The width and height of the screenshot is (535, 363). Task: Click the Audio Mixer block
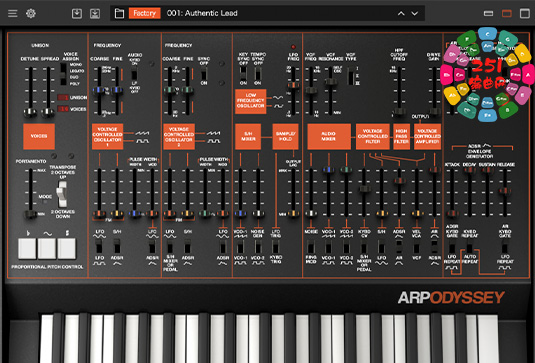coord(329,136)
